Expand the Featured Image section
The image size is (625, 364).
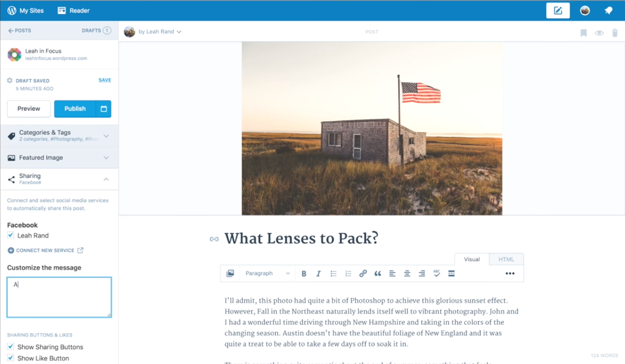[59, 158]
